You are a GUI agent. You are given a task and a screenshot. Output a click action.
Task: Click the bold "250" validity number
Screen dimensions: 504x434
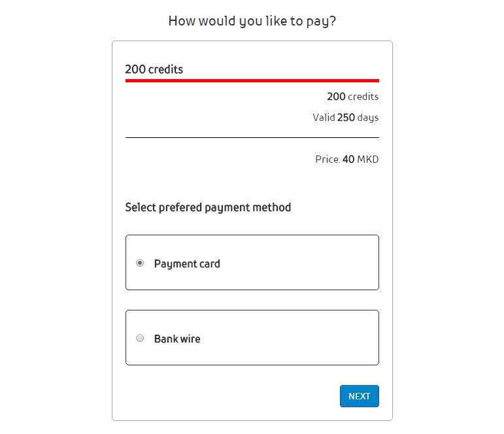point(346,118)
